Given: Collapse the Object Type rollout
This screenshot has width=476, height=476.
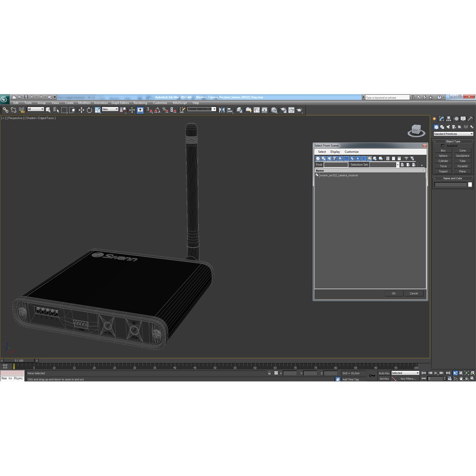Looking at the screenshot, I should coord(453,141).
